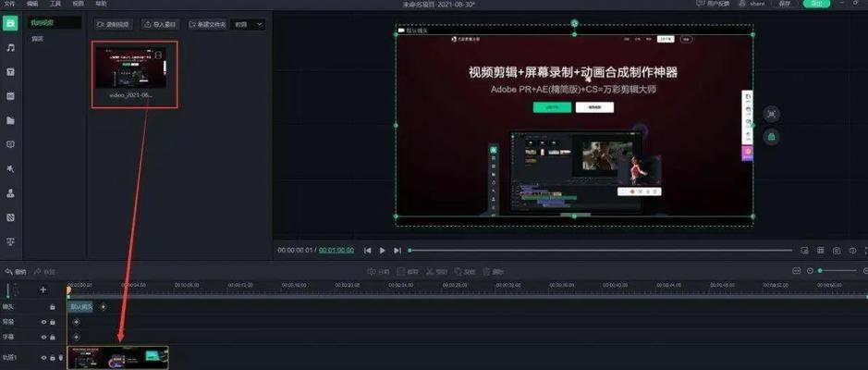Open the music library sidebar icon

10,47
